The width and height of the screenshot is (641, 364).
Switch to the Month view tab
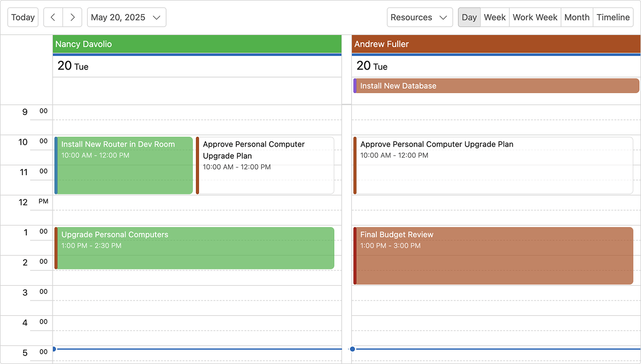(577, 17)
